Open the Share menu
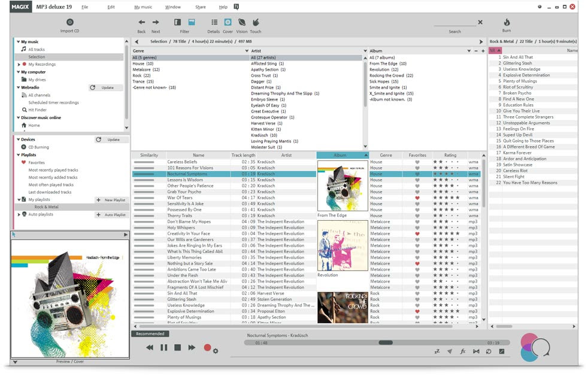 [200, 7]
